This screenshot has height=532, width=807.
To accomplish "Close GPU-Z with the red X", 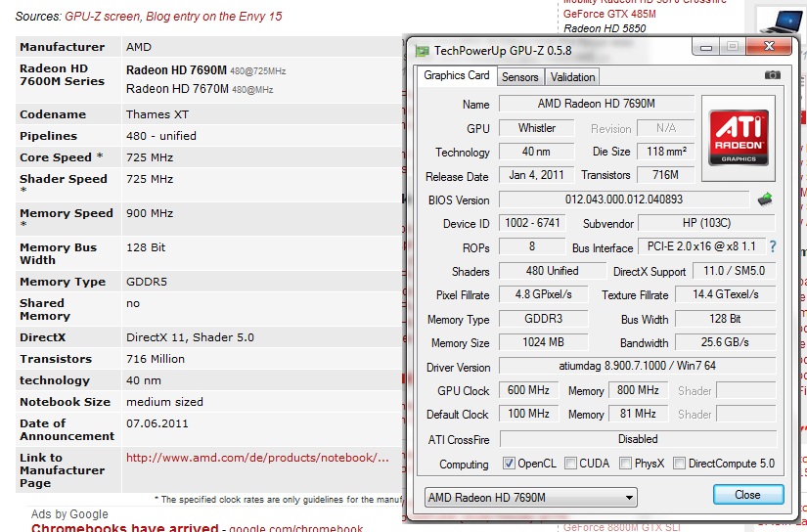I will click(769, 47).
